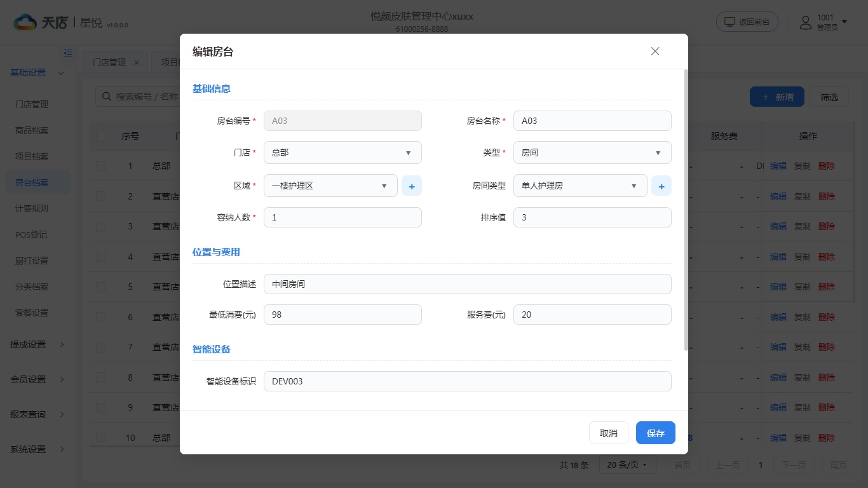Open the 类型 dropdown showing 房间

(x=592, y=152)
